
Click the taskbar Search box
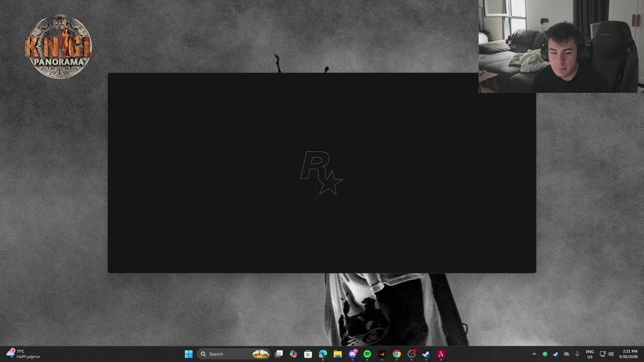[x=234, y=354]
